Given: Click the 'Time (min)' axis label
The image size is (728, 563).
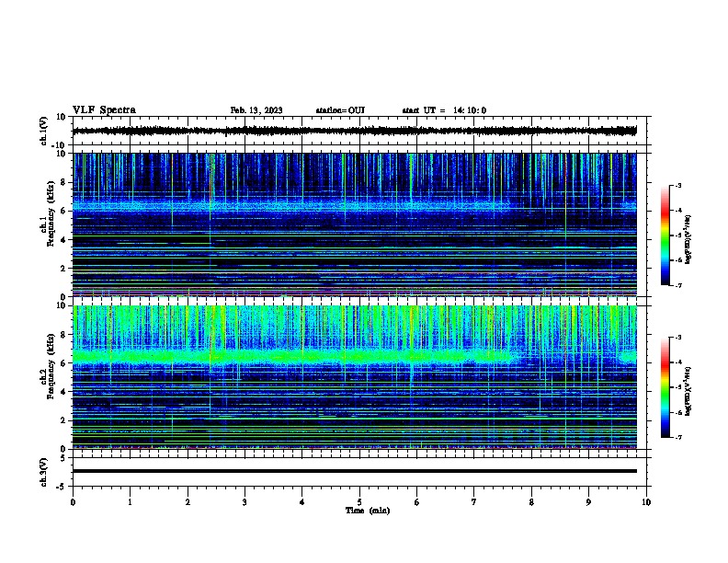Looking at the screenshot, I should tap(368, 511).
